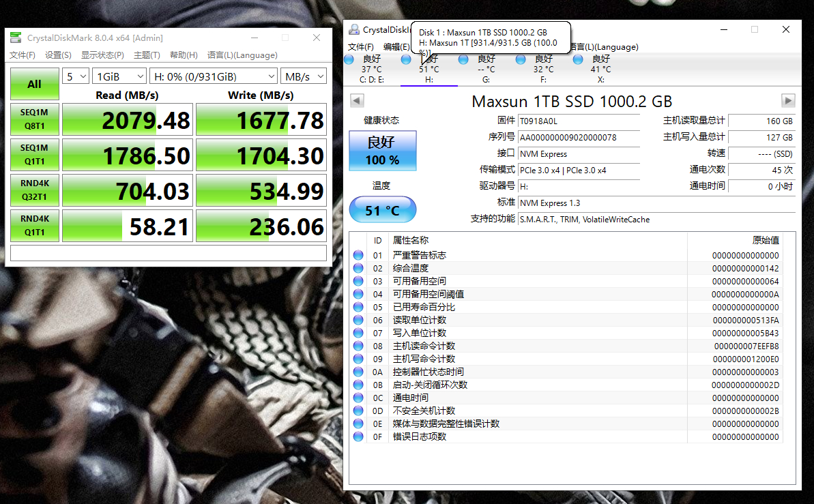
Task: Click the 良好 100% health status button
Action: point(383,151)
